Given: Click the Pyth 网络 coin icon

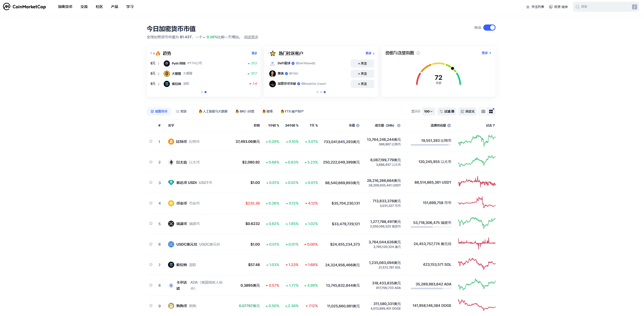Looking at the screenshot, I should point(167,63).
